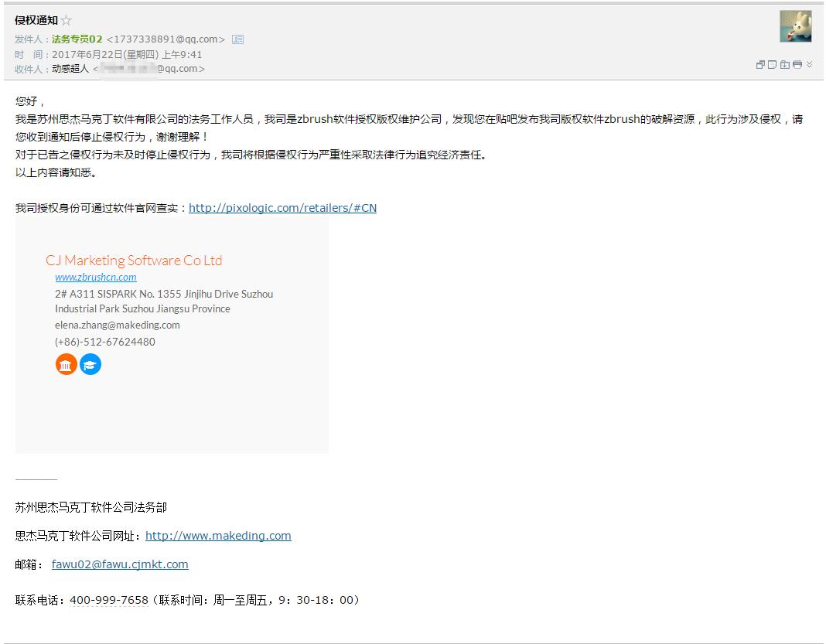Click sender name 法务专员02
826x644 pixels.
[x=77, y=39]
